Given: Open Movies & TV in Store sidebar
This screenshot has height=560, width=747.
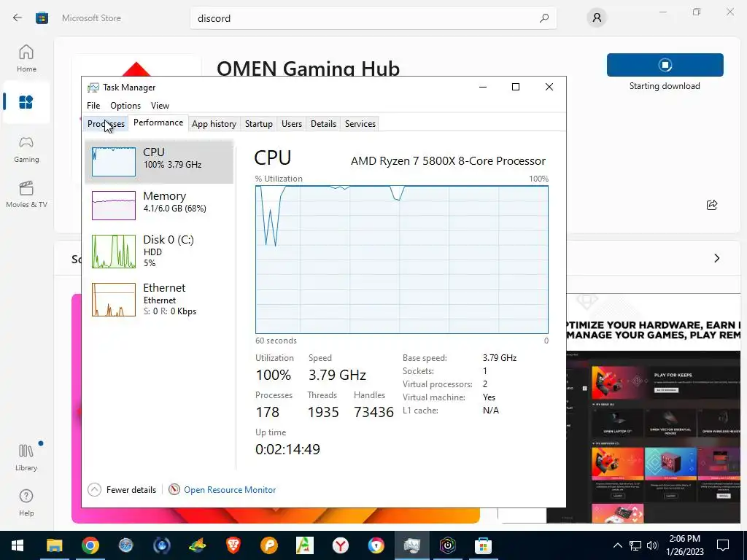Looking at the screenshot, I should tap(26, 194).
